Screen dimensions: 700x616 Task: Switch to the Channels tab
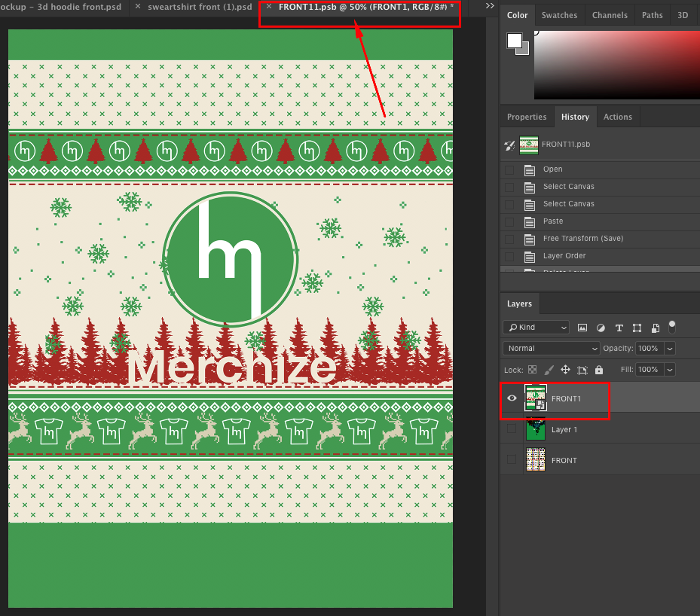coord(610,15)
